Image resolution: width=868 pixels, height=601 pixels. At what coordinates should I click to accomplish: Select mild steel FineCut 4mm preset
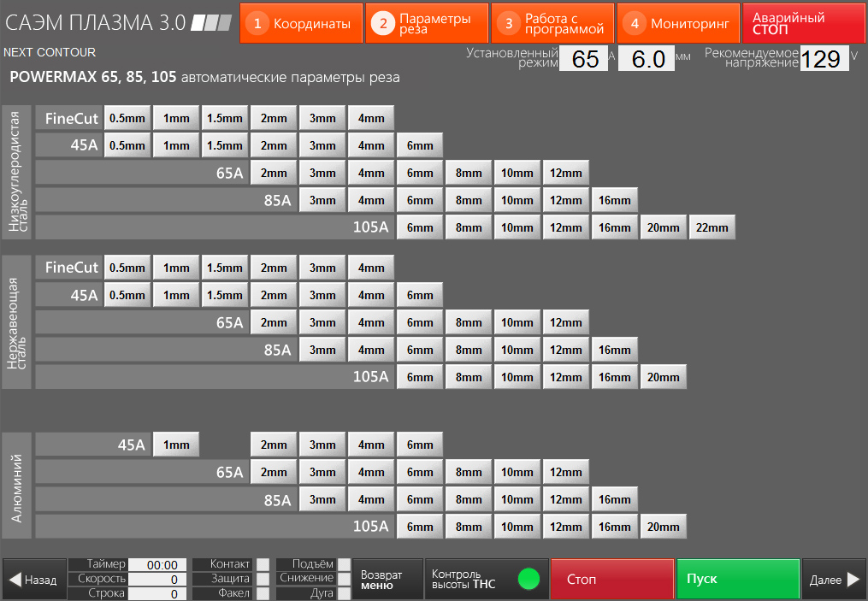[x=371, y=118]
